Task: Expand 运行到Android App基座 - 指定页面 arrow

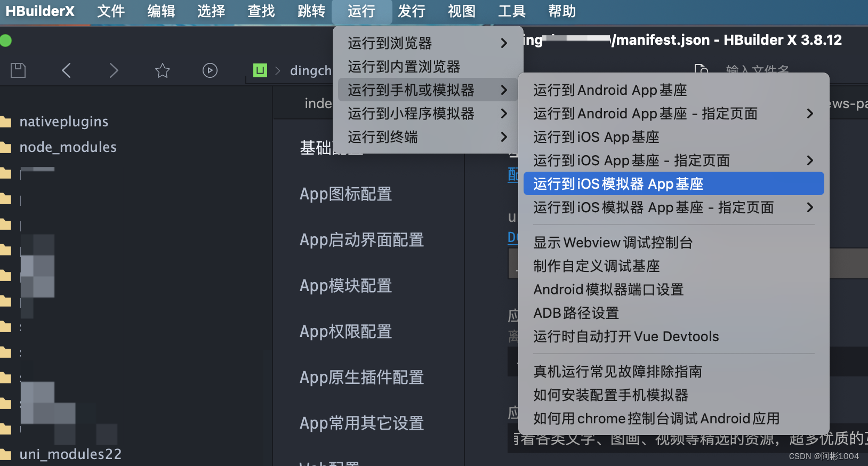Action: coord(810,114)
